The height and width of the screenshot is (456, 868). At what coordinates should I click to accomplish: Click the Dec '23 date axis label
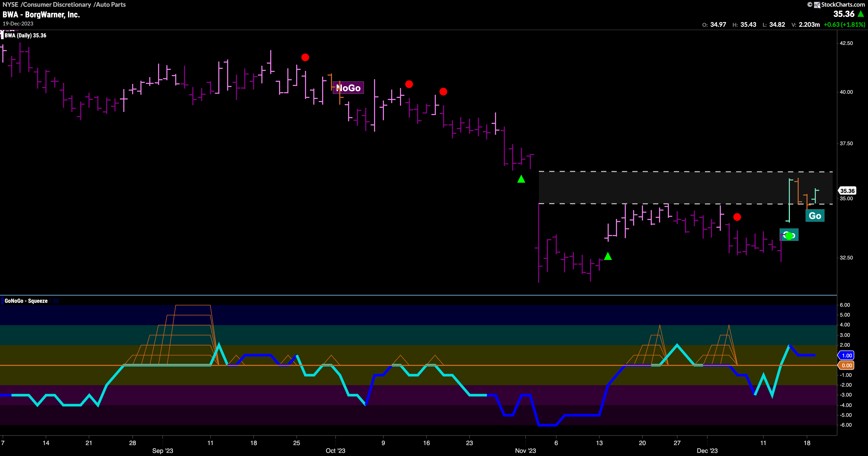coord(707,451)
